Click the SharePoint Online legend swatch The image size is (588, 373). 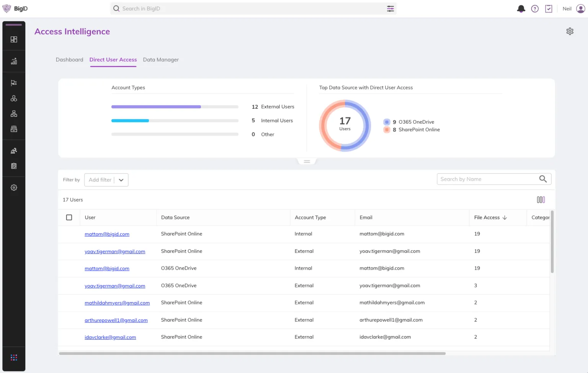(x=387, y=130)
